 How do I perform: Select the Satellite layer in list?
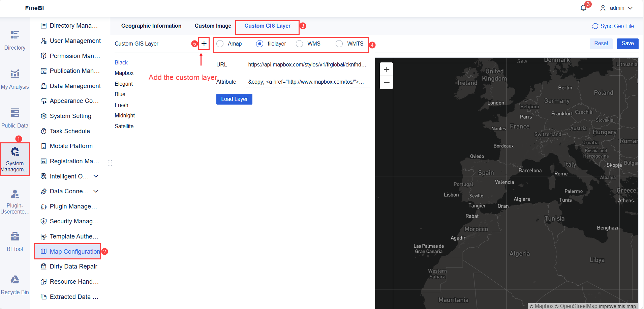124,126
